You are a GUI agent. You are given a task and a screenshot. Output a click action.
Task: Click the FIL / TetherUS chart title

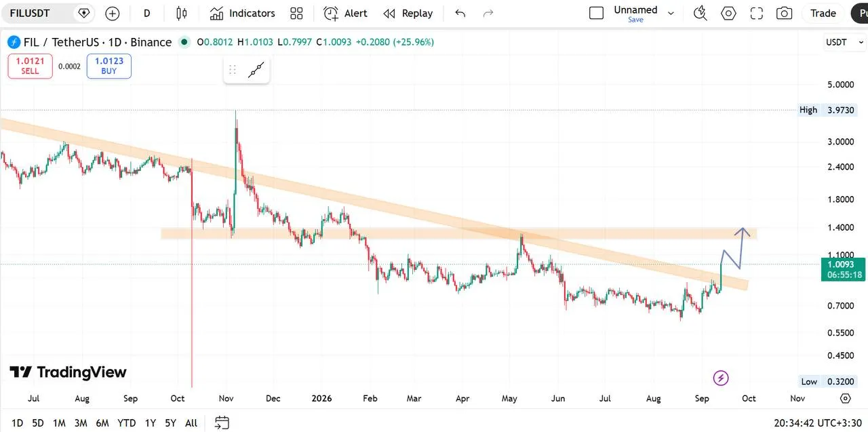tap(98, 42)
